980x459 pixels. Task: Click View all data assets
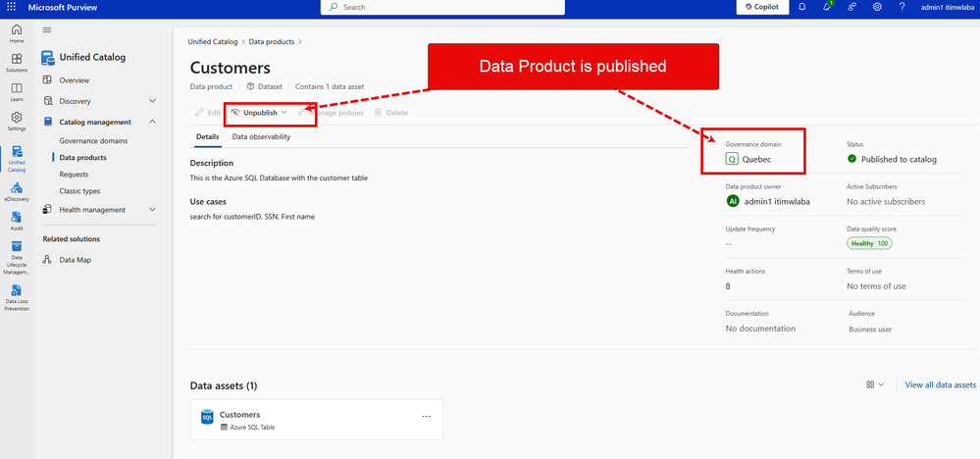(x=940, y=384)
